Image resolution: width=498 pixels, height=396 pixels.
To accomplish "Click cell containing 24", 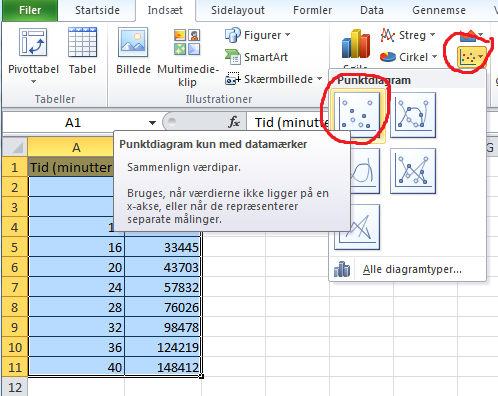I will point(77,287).
